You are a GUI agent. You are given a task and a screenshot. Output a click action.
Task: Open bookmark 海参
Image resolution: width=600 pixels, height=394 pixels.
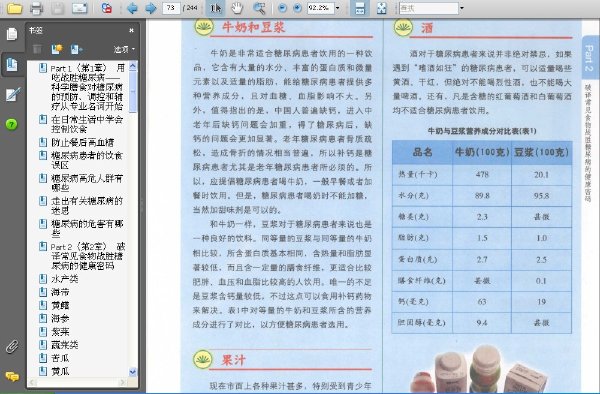[x=60, y=318]
